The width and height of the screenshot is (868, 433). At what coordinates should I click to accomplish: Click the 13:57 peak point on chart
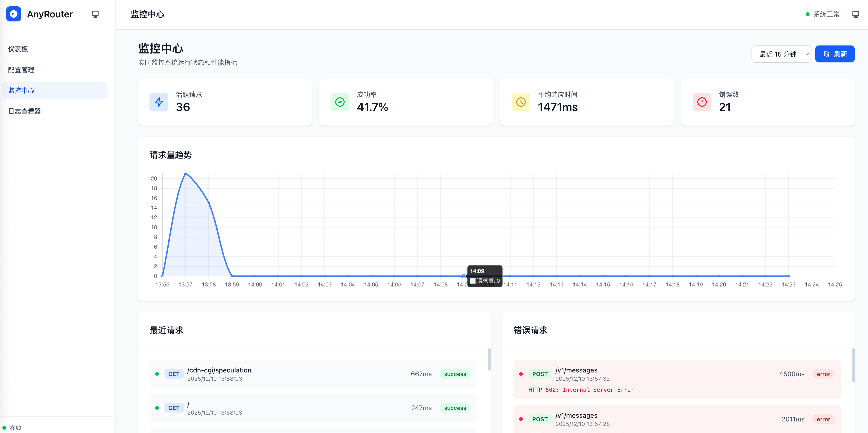(185, 174)
